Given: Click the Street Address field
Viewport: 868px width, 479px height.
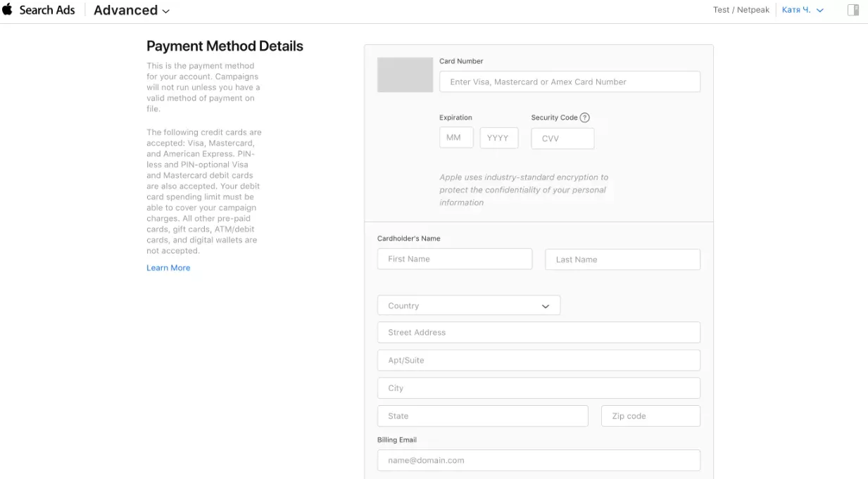Looking at the screenshot, I should tap(539, 332).
